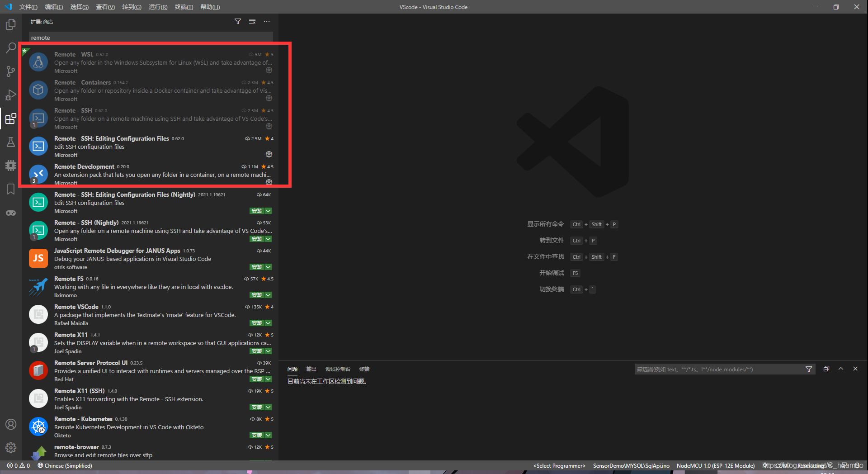Open the chip-shaped icon in activity bar
This screenshot has height=474, width=868.
[x=11, y=166]
